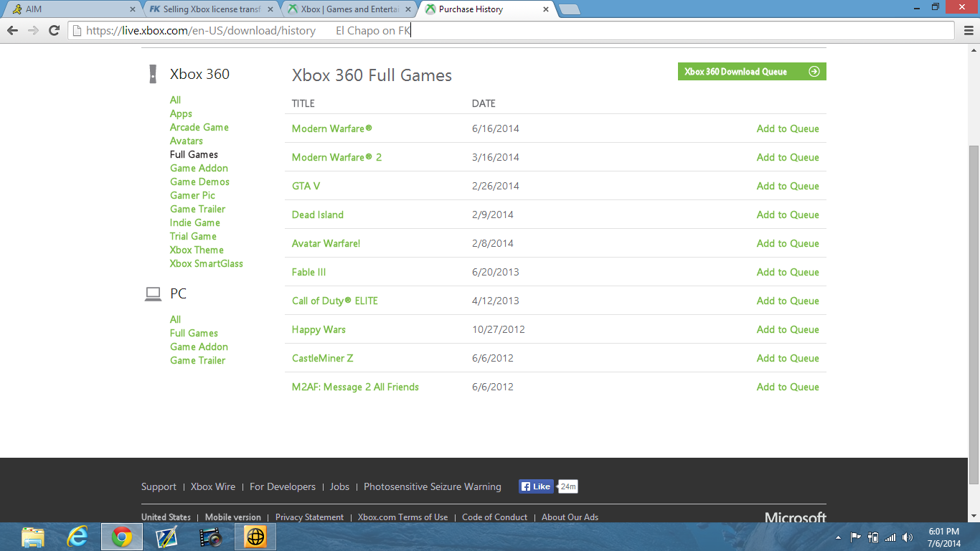This screenshot has height=551, width=980.
Task: Open the Support footer link
Action: tap(159, 486)
